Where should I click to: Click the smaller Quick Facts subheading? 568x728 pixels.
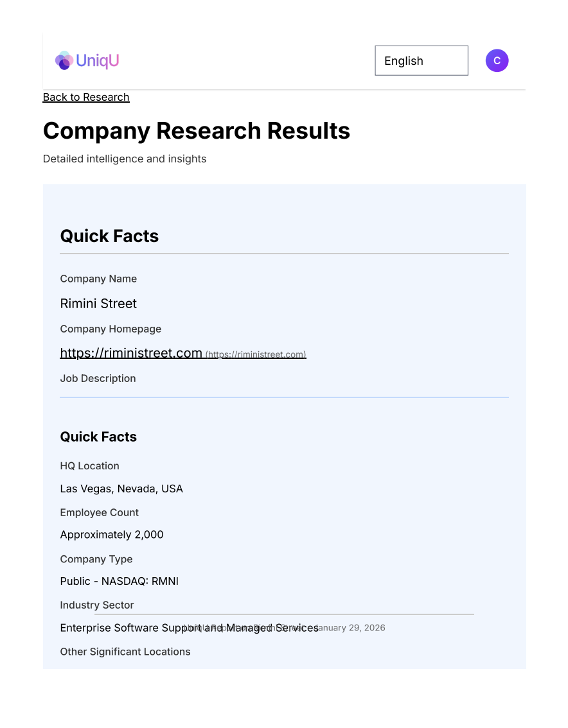click(x=98, y=437)
